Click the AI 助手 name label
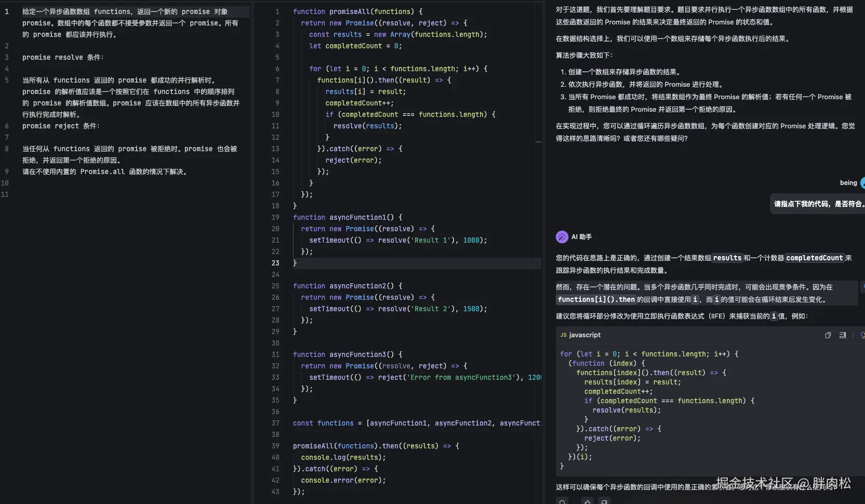The width and height of the screenshot is (865, 504). [581, 237]
